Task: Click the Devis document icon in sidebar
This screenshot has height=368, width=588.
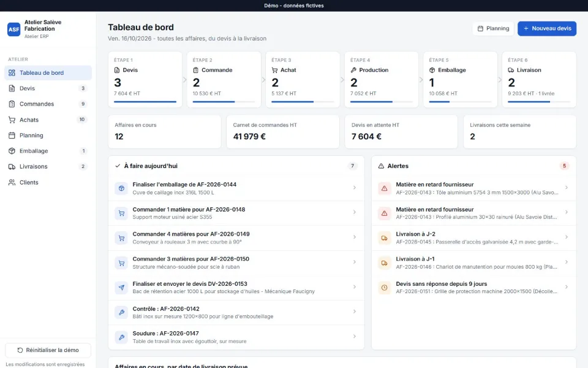Action: (x=12, y=88)
